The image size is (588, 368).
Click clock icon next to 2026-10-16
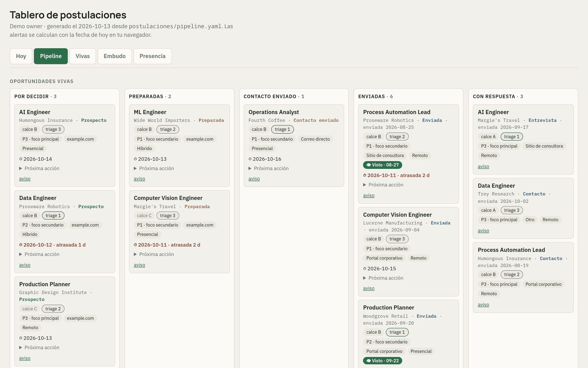point(250,159)
